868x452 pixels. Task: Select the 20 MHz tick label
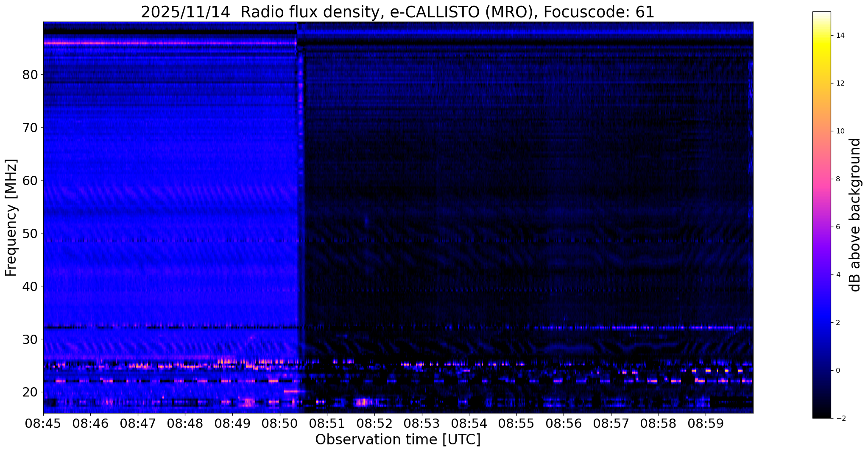pos(30,392)
